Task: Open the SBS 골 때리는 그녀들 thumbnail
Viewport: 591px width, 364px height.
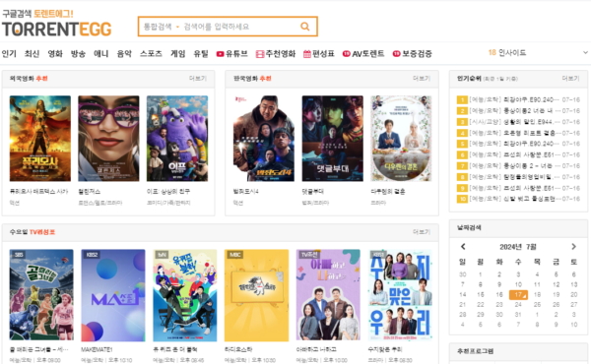Action: pos(41,295)
